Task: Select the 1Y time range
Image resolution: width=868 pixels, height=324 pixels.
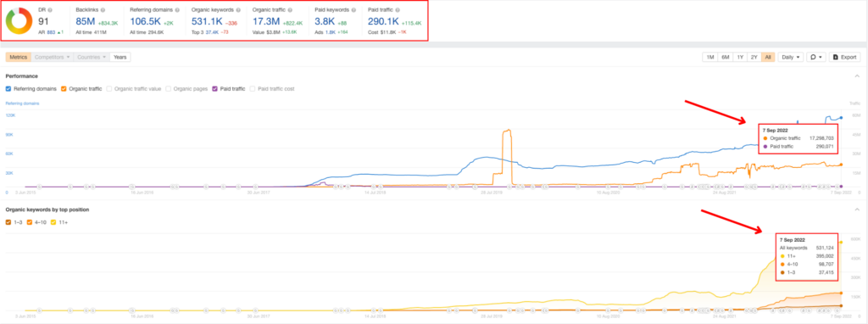Action: pos(739,57)
